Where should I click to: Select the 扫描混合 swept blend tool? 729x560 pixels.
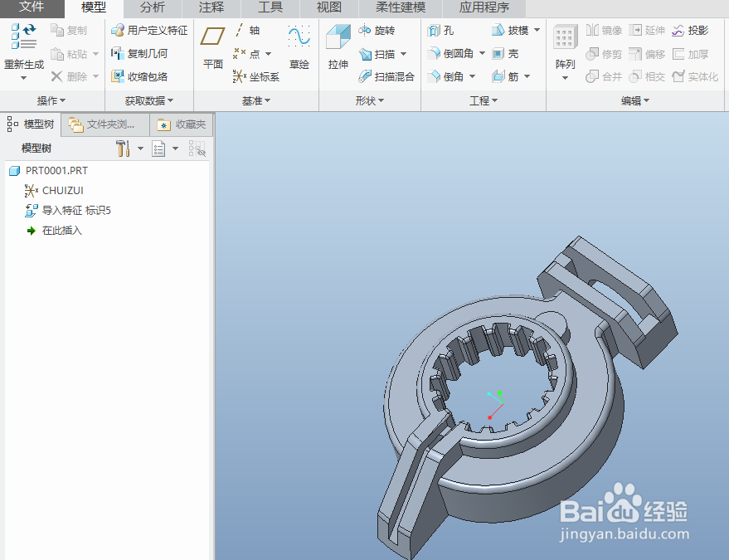pos(386,76)
